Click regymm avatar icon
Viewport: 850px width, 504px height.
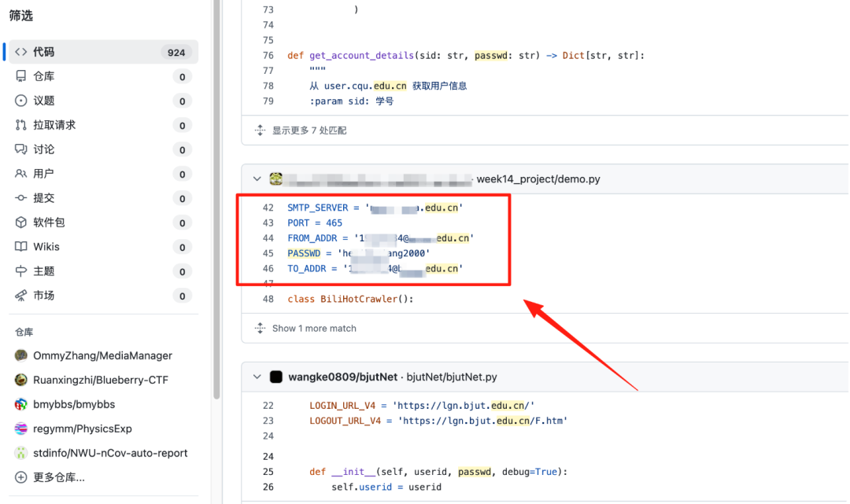20,429
